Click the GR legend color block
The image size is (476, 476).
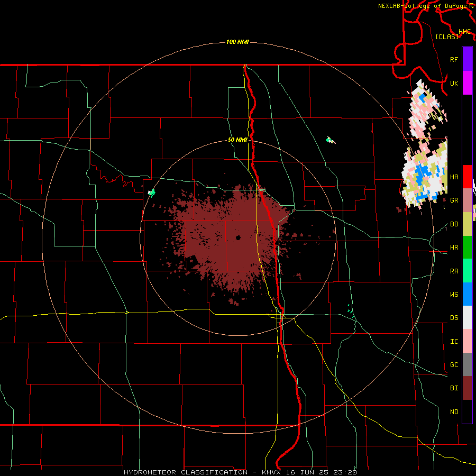(x=467, y=200)
